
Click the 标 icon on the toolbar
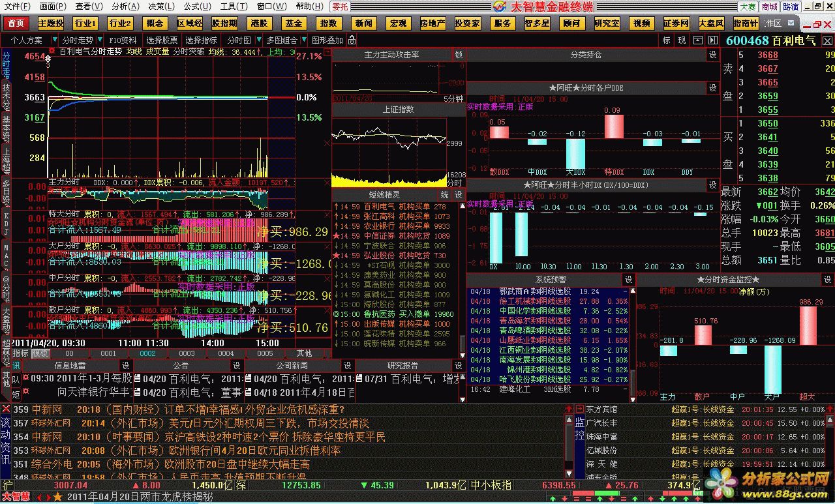click(666, 40)
